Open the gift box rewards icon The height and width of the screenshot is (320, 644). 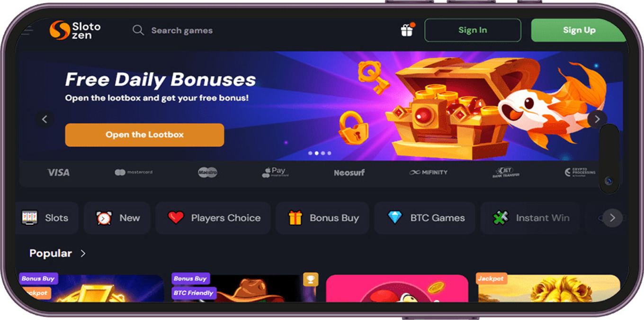coord(407,30)
